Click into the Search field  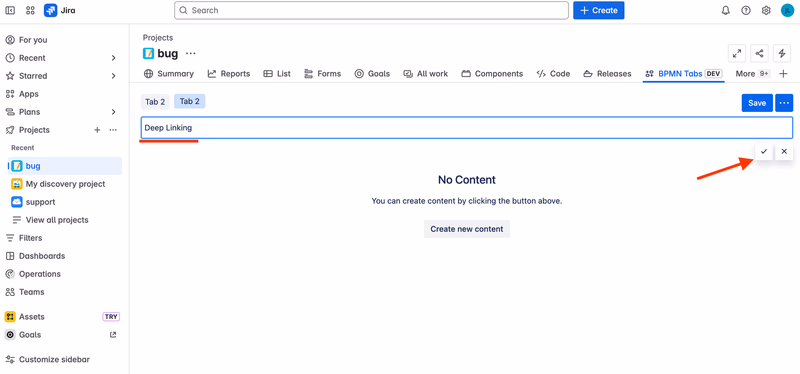[x=371, y=10]
